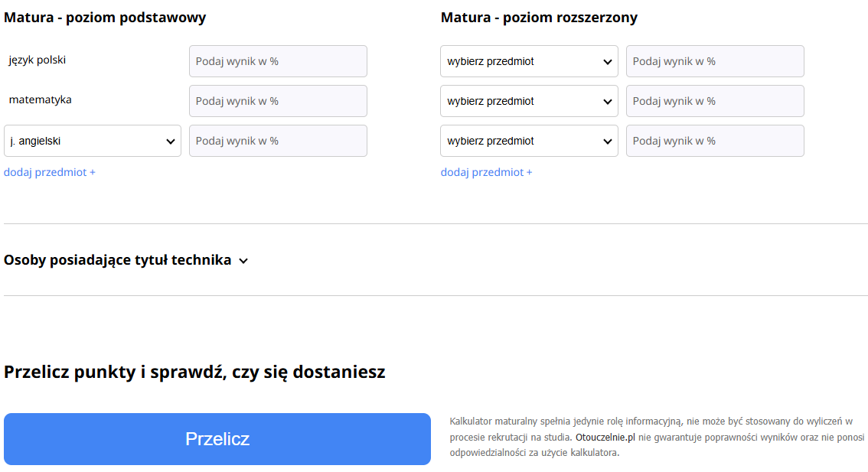Open the j. angielski language dropdown
868x472 pixels.
[x=93, y=141]
